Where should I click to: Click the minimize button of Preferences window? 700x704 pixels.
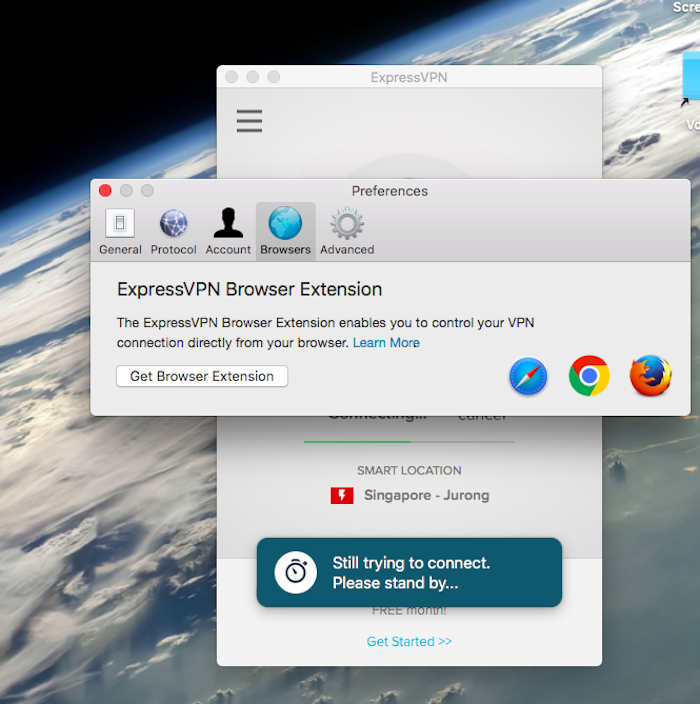(x=126, y=190)
